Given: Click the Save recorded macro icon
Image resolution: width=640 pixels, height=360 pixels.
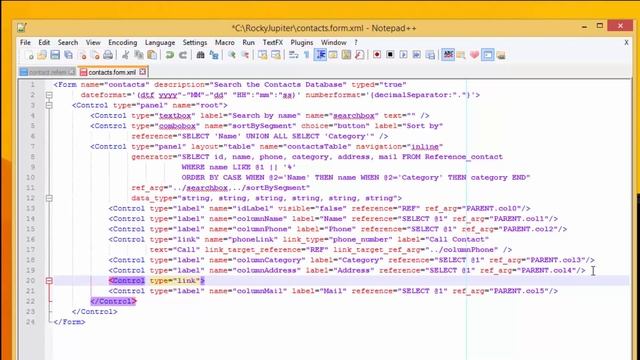Looking at the screenshot, I should tap(430, 55).
